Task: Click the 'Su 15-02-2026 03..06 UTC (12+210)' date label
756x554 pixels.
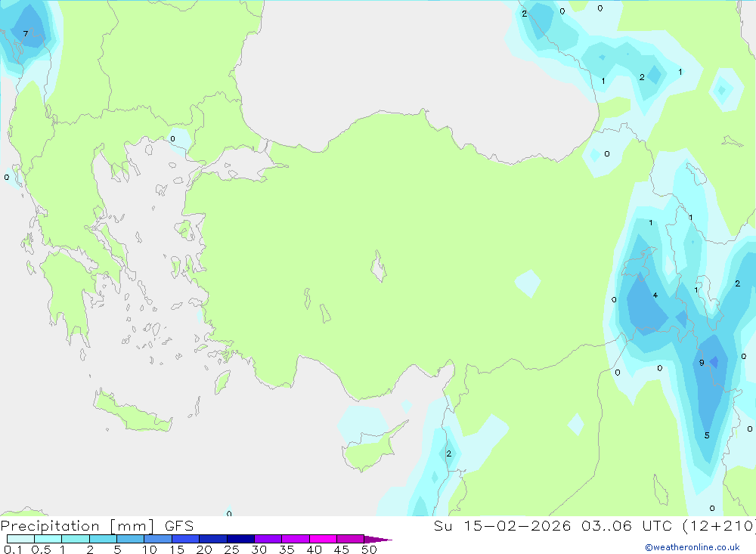Action: pyautogui.click(x=594, y=525)
